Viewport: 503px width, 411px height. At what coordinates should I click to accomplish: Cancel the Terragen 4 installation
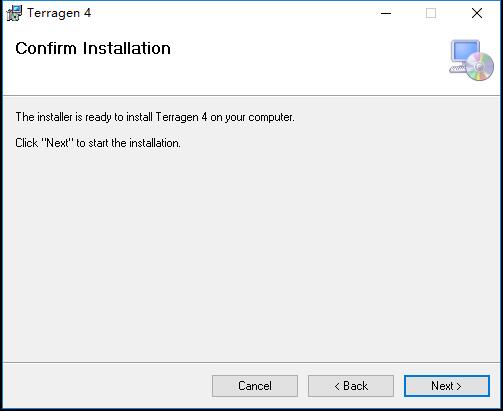tap(255, 386)
